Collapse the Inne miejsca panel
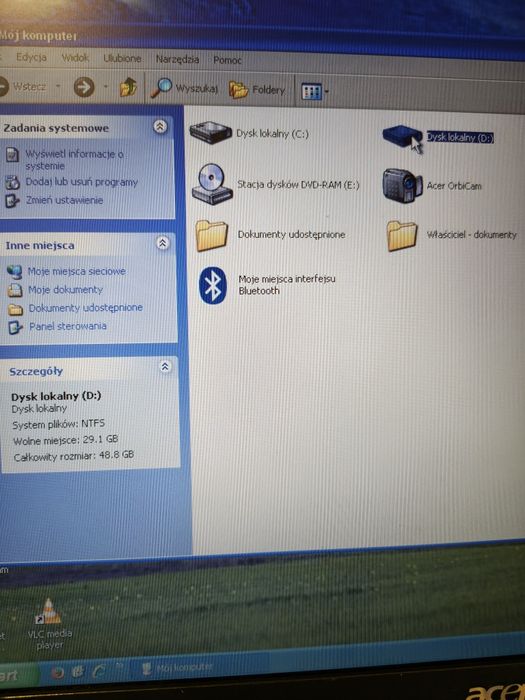 162,243
